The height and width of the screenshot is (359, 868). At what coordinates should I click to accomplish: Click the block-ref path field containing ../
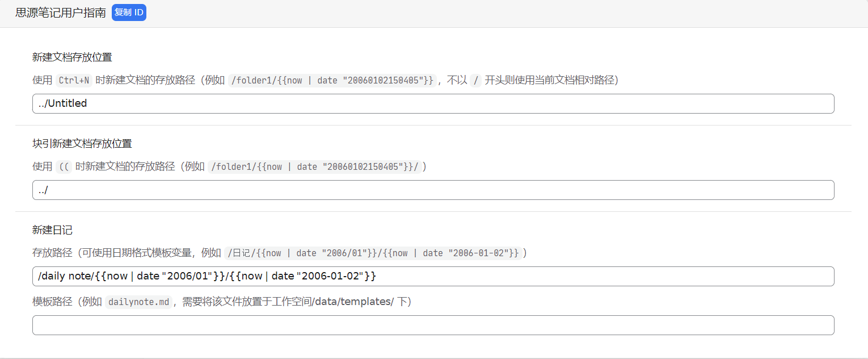coord(433,190)
